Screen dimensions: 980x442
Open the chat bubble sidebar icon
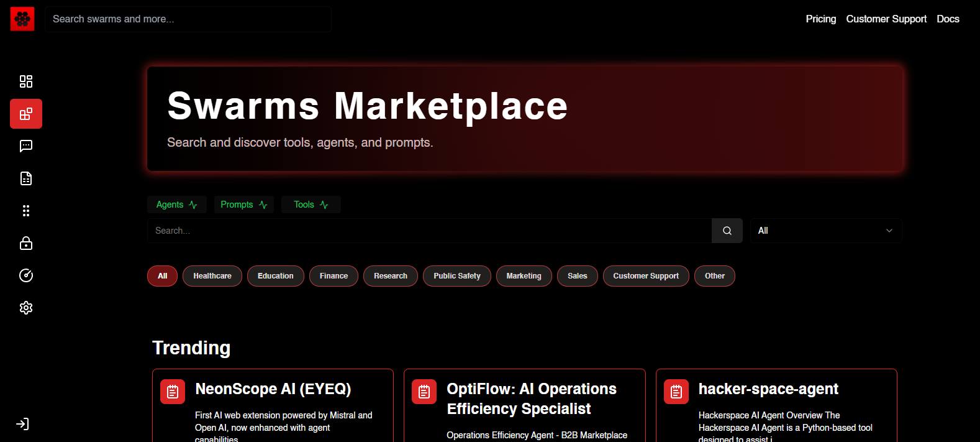(26, 146)
